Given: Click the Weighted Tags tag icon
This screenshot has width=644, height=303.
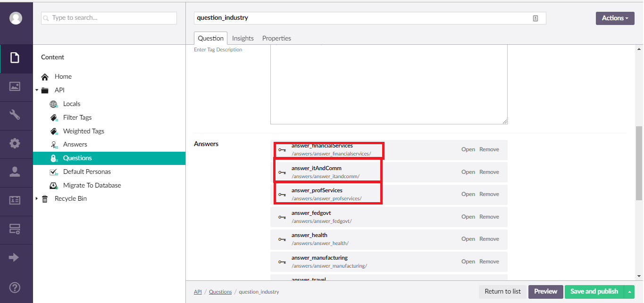Looking at the screenshot, I should click(54, 131).
